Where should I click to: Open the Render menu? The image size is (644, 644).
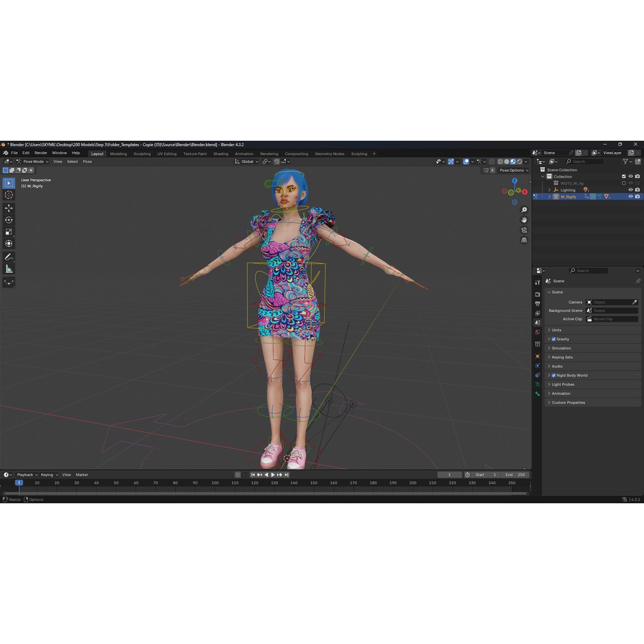pos(41,153)
